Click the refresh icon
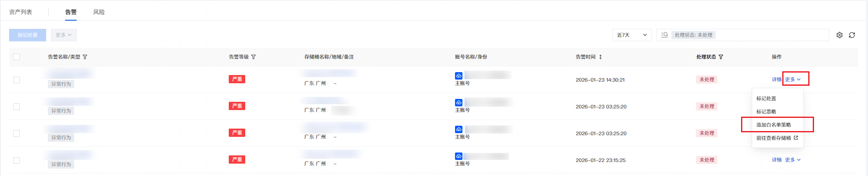The image size is (868, 176). 852,35
